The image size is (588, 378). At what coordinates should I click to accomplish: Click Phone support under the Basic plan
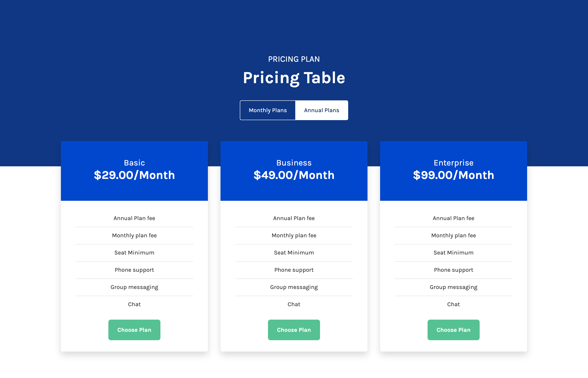click(134, 270)
